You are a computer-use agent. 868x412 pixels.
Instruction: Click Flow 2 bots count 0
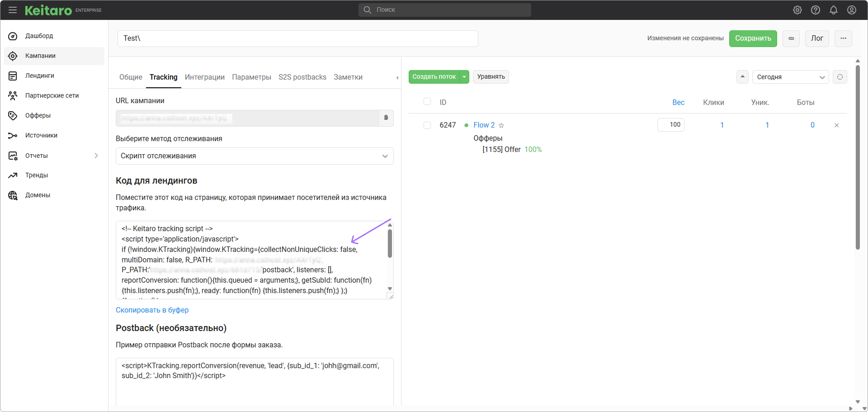pyautogui.click(x=812, y=125)
